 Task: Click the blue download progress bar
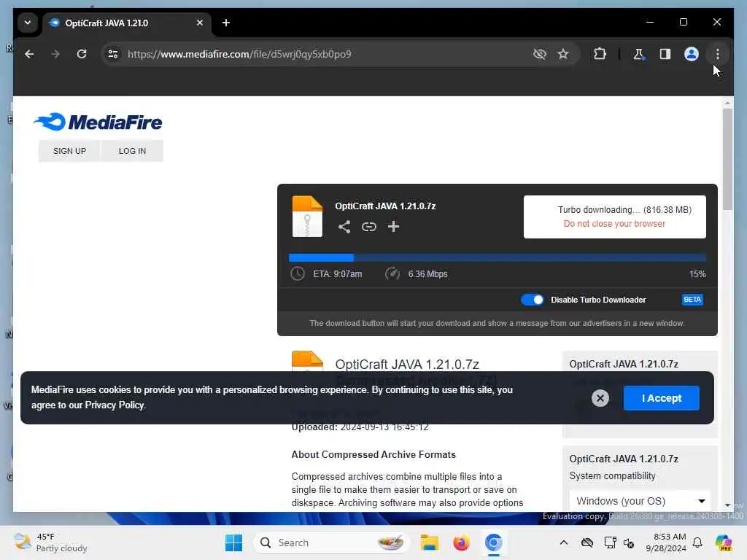point(498,257)
